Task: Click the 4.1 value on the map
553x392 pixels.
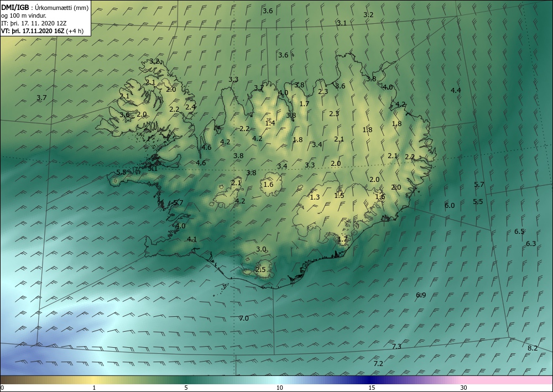Action: [192, 239]
